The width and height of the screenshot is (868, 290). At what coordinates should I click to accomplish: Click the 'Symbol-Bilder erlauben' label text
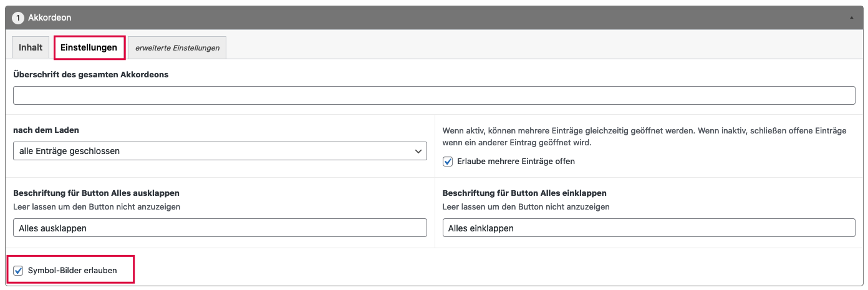72,271
